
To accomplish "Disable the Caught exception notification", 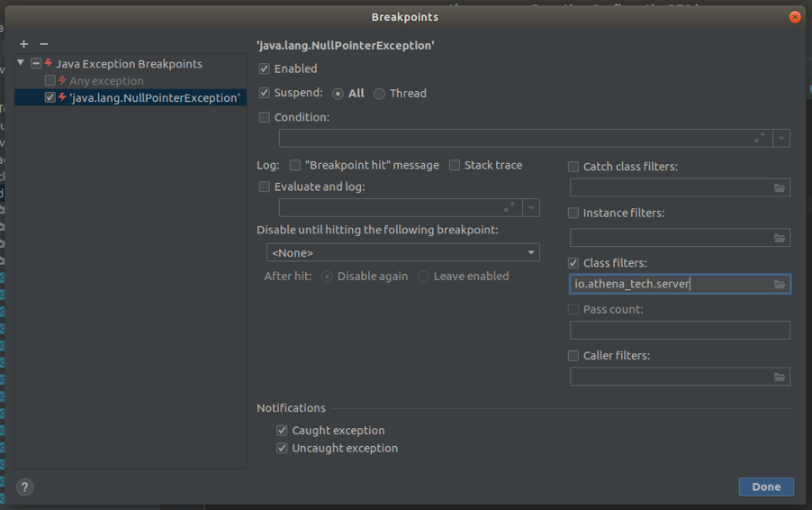I will click(x=282, y=431).
